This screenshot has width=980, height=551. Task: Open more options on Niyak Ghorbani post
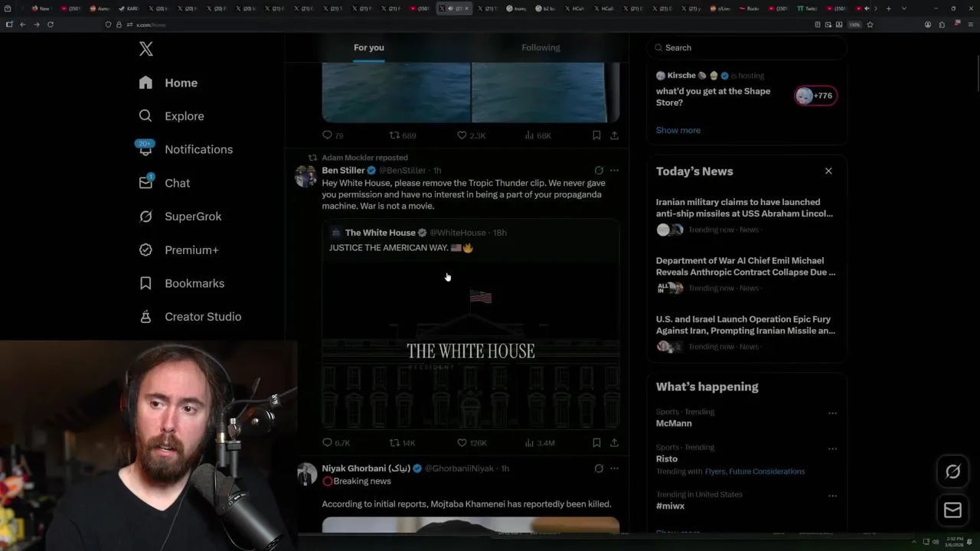click(x=614, y=468)
